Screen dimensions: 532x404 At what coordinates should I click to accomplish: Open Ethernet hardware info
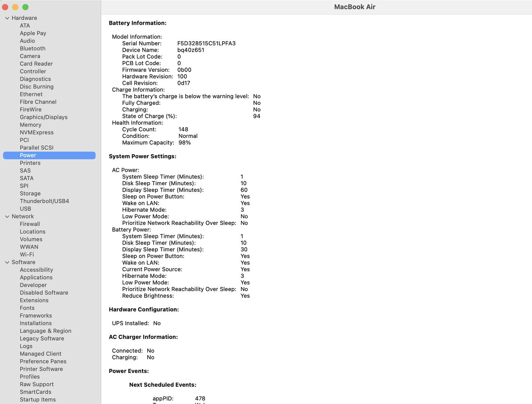tap(31, 94)
